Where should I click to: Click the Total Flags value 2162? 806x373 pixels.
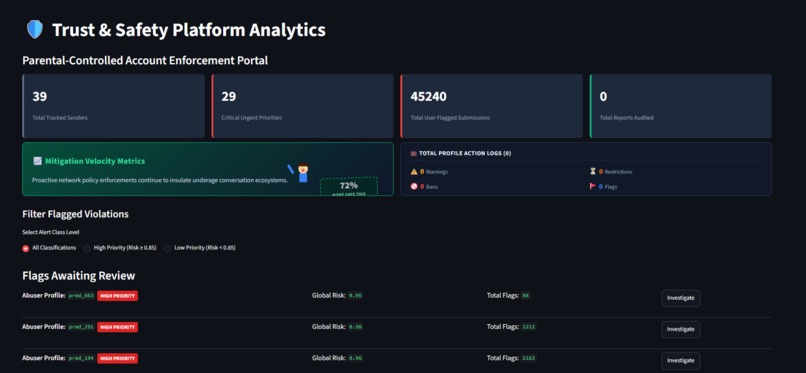(529, 358)
